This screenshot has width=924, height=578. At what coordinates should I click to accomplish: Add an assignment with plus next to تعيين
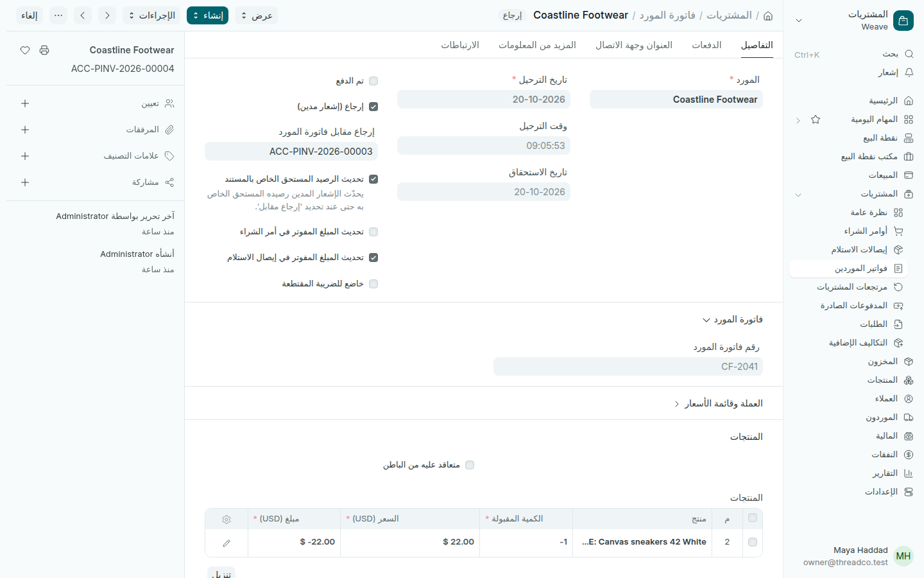(x=25, y=103)
